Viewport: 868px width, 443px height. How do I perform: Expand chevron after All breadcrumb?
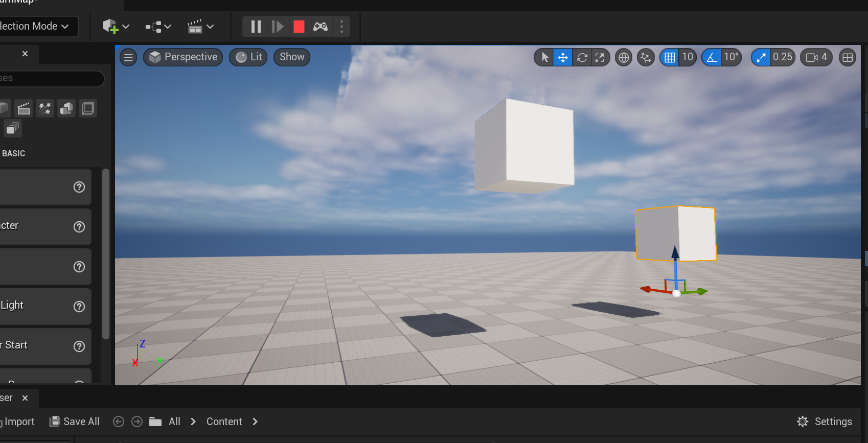click(193, 422)
